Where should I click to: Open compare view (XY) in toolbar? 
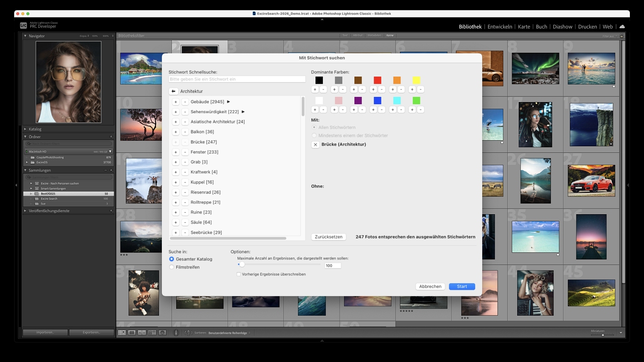tap(142, 333)
